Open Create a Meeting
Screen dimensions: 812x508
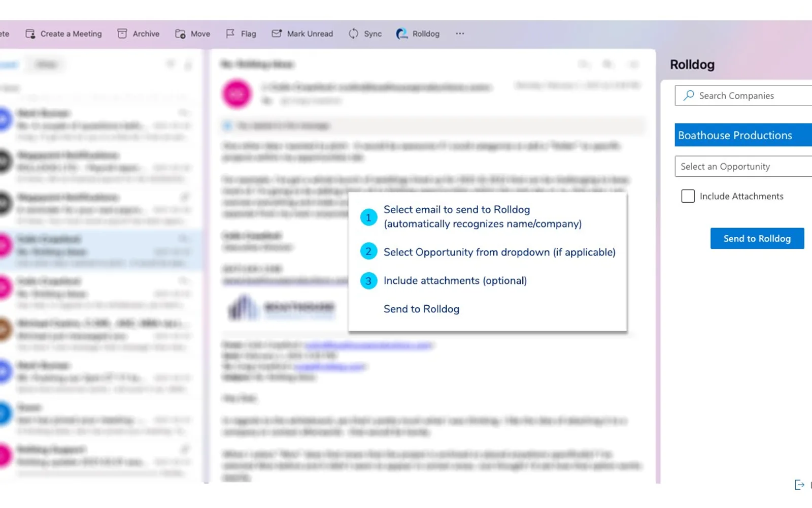point(71,34)
